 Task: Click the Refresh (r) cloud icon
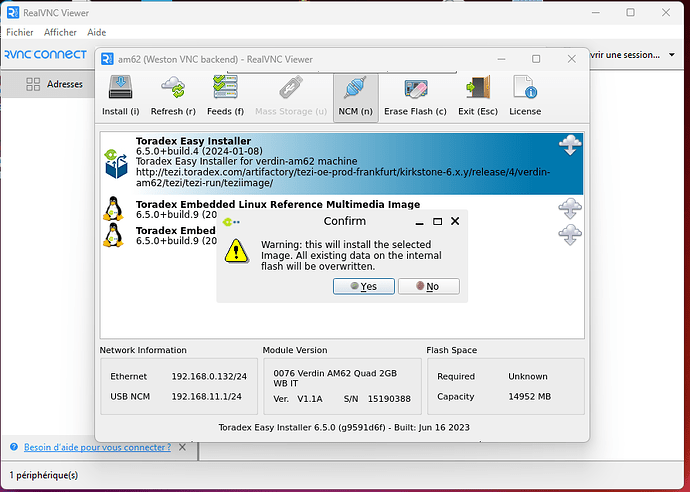(173, 87)
